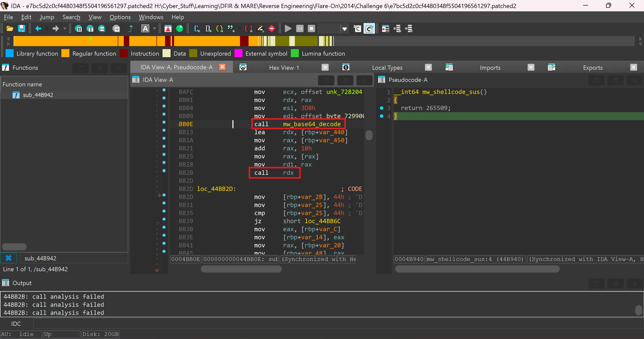Click the Binary search 010 icon
Screen dimensions: 644x339
[102, 29]
